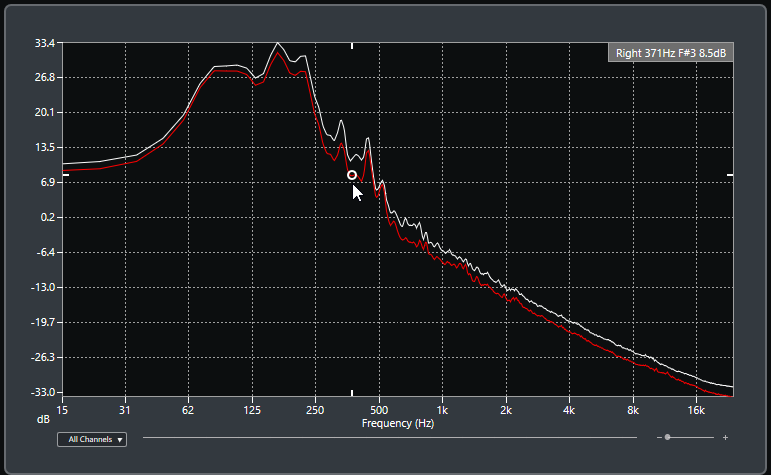Open the All Channels dropdown
Screen dimensions: 771x475
[x=92, y=439]
